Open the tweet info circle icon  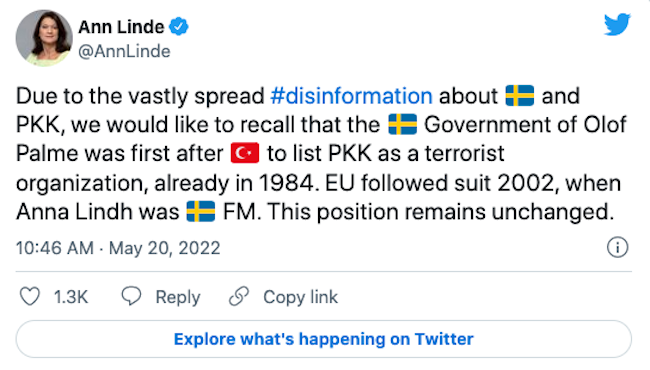(x=617, y=247)
